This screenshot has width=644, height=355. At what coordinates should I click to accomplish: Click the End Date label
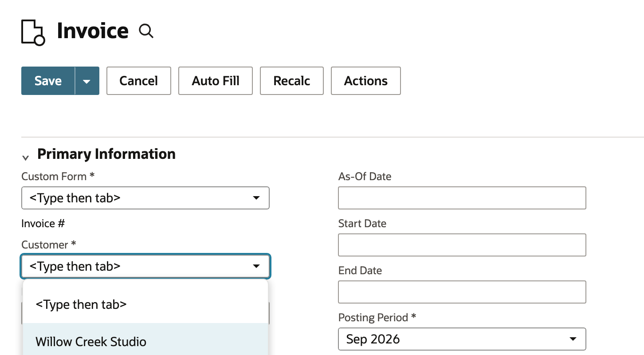click(x=360, y=270)
